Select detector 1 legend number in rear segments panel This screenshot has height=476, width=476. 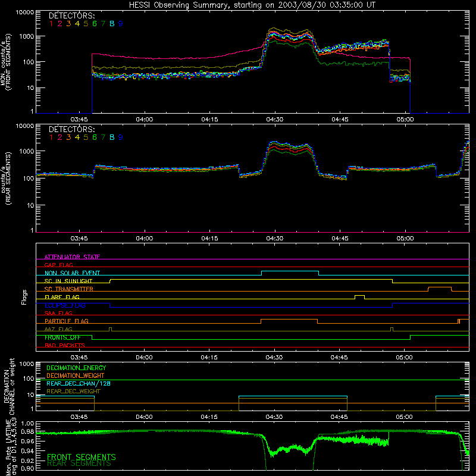(x=51, y=137)
